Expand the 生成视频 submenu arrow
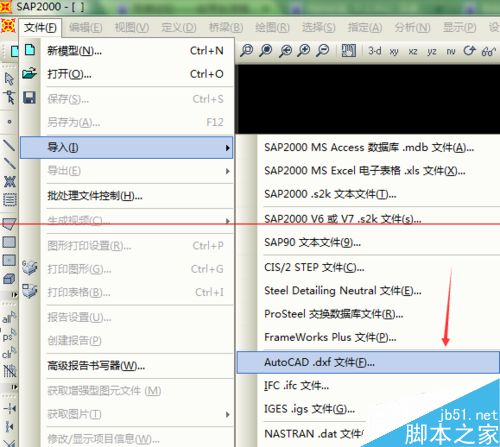Image resolution: width=500 pixels, height=447 pixels. coord(227,221)
